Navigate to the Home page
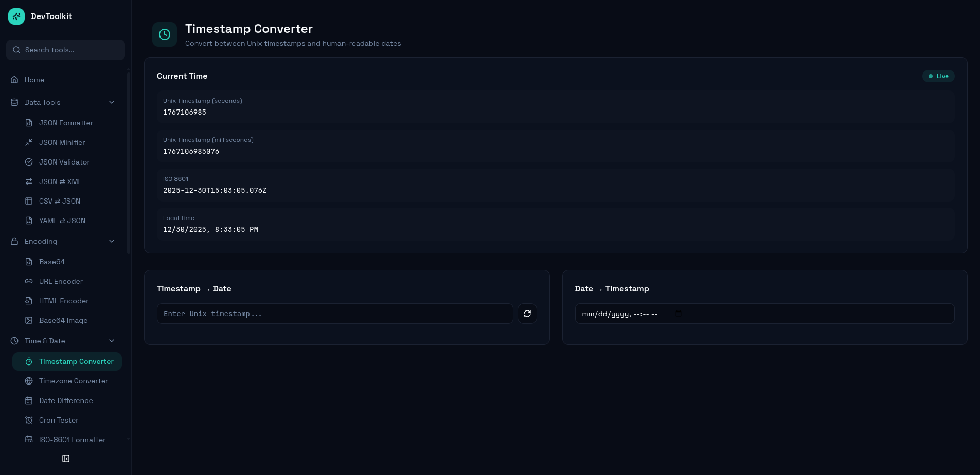This screenshot has width=980, height=475. click(x=34, y=80)
